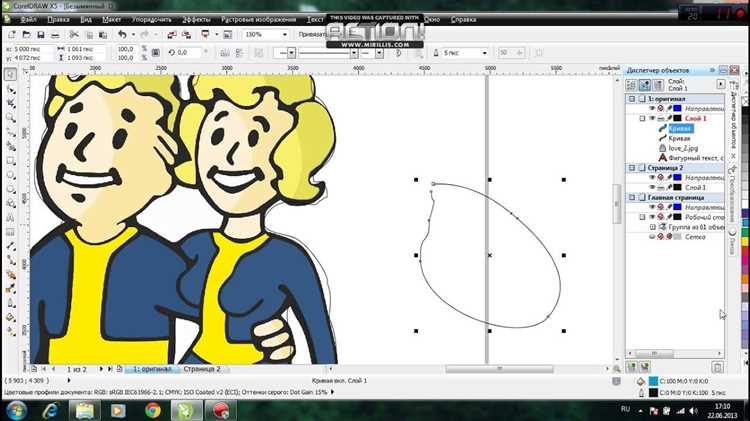Click the Save icon

click(41, 35)
